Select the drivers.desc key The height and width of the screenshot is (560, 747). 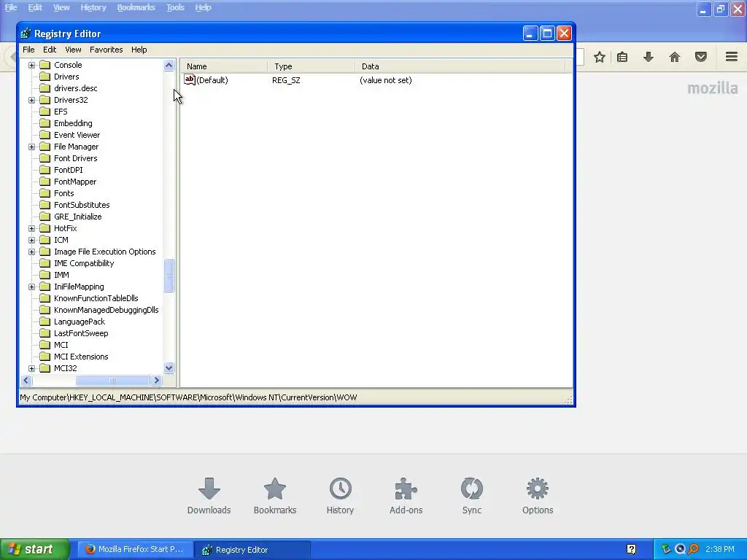point(75,88)
